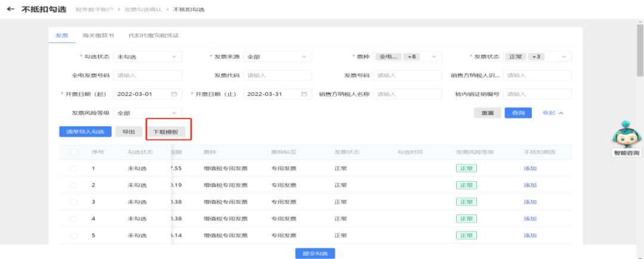Click the 票种 column header
Image resolution: width=644 pixels, height=259 pixels.
click(x=210, y=152)
